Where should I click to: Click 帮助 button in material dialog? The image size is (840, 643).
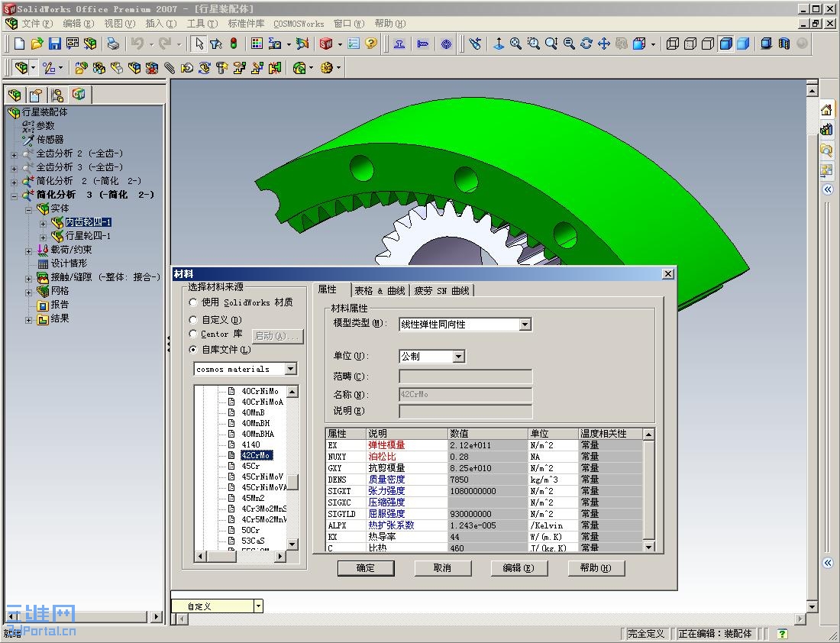(596, 568)
